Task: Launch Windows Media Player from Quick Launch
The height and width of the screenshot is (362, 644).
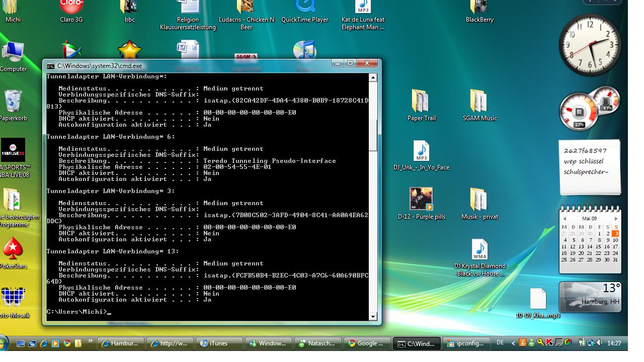Action: [x=55, y=343]
